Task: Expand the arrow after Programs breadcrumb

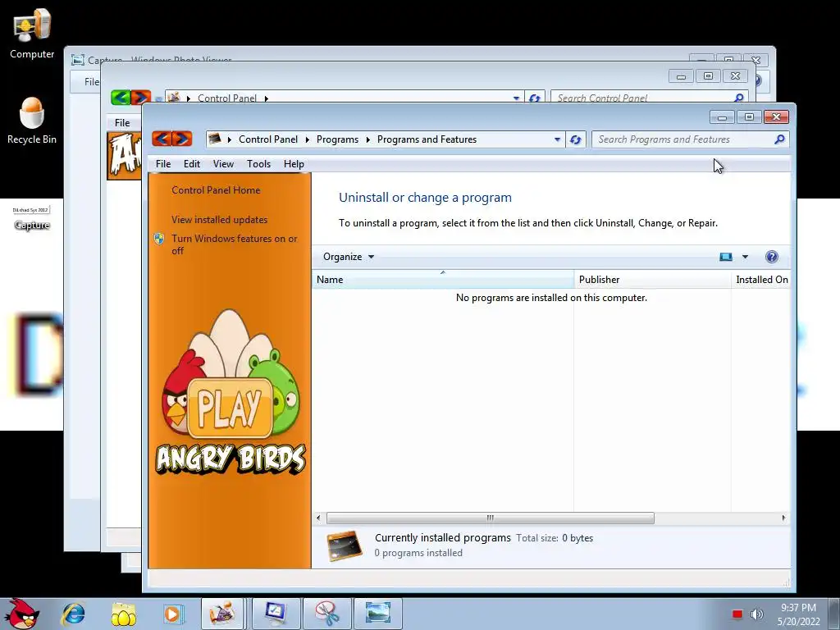Action: [x=368, y=139]
